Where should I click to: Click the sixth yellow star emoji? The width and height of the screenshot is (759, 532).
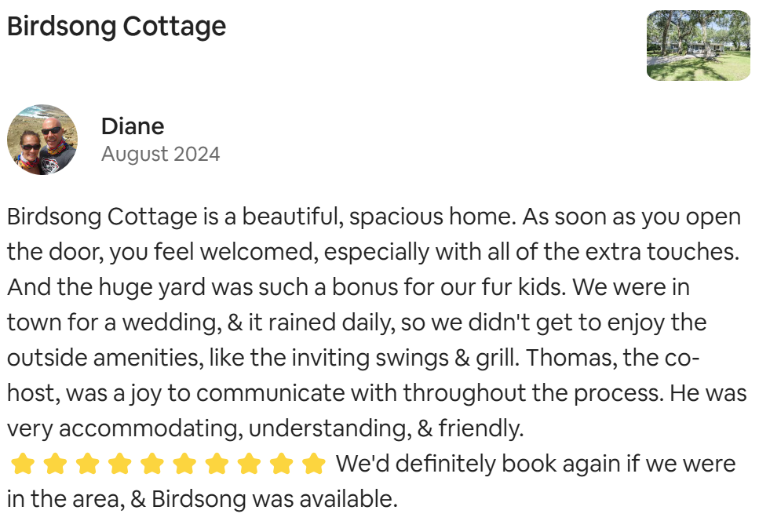(x=185, y=464)
